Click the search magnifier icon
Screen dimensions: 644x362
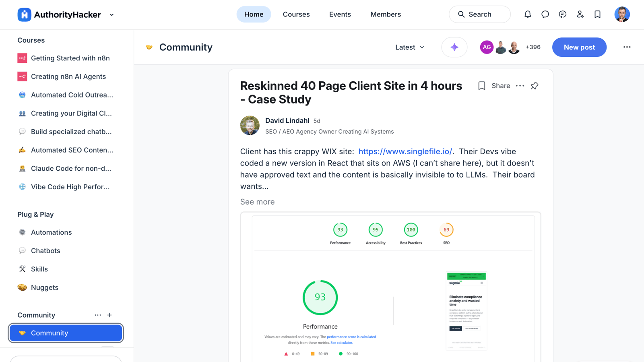point(461,14)
